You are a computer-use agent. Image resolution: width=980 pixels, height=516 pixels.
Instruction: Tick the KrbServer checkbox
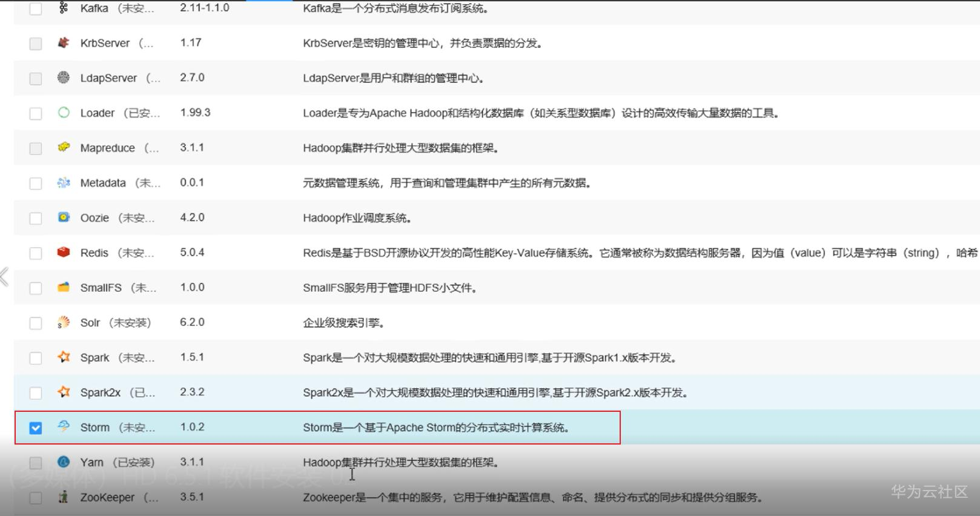click(x=36, y=44)
